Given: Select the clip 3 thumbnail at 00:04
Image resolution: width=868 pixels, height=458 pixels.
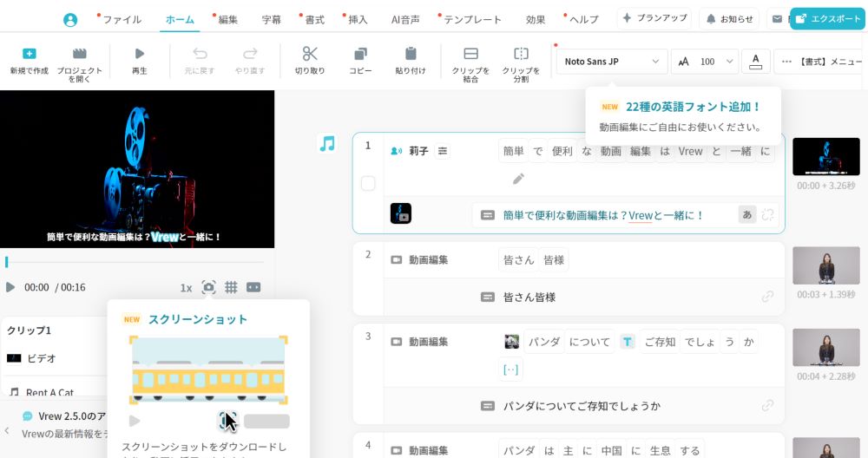Looking at the screenshot, I should coord(826,347).
